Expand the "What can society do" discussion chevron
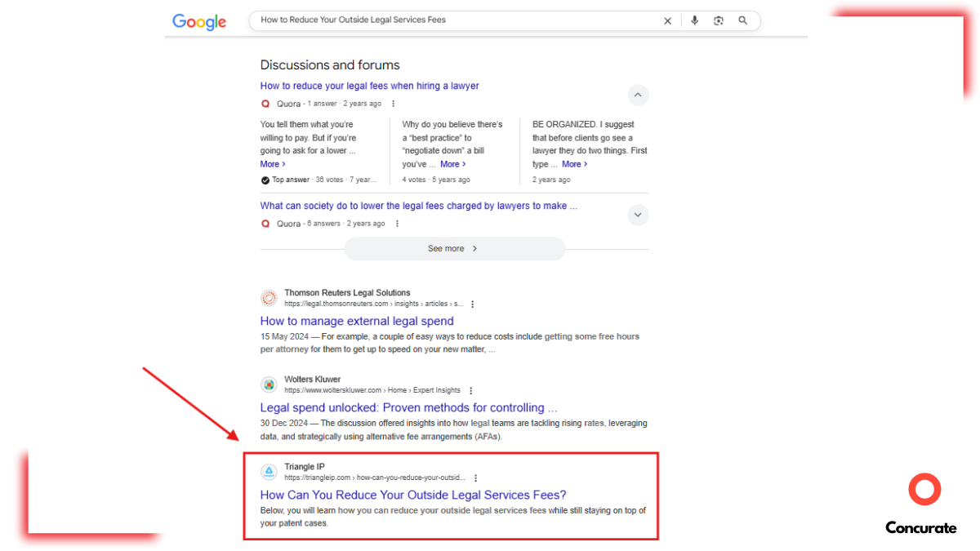Viewport: 980px width, 551px height. pyautogui.click(x=638, y=216)
